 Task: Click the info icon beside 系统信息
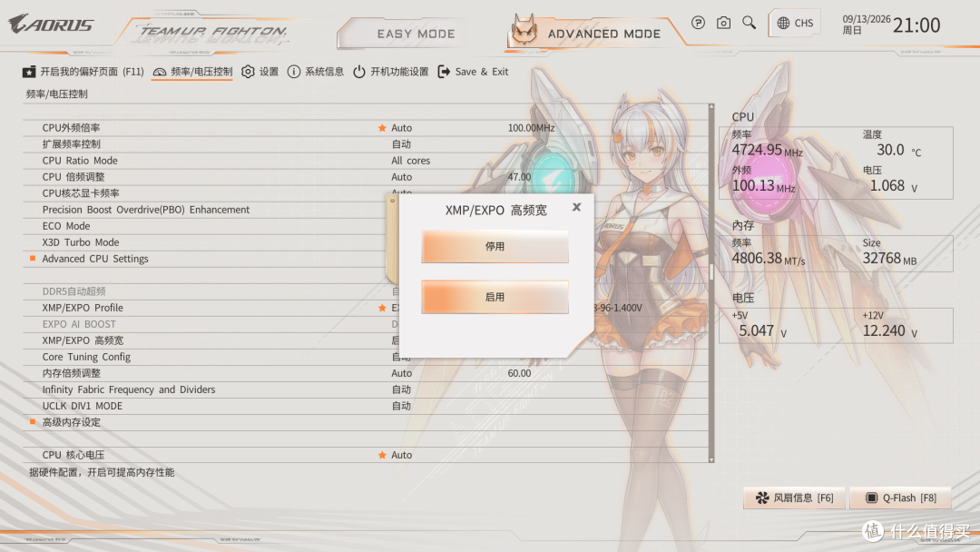[294, 72]
